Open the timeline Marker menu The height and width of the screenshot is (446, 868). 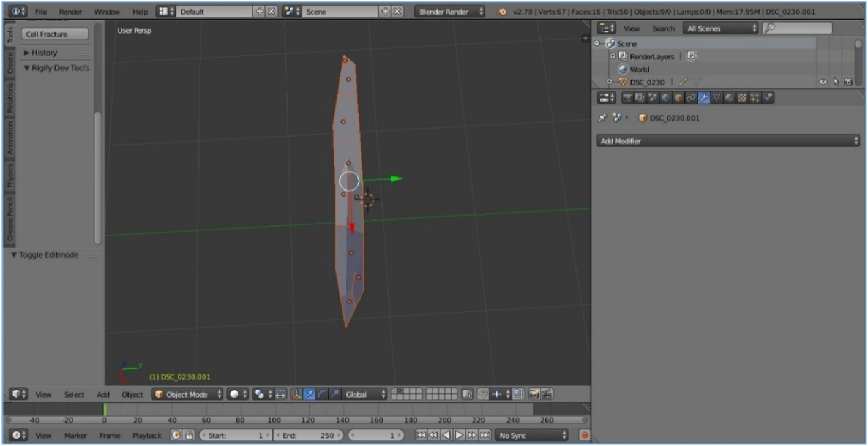tap(76, 435)
